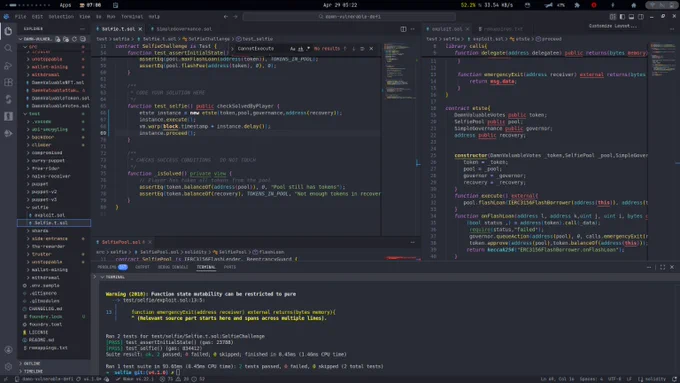Click the New Folder icon in Explorer header
Screen dimensions: 680x383
pos(66,39)
